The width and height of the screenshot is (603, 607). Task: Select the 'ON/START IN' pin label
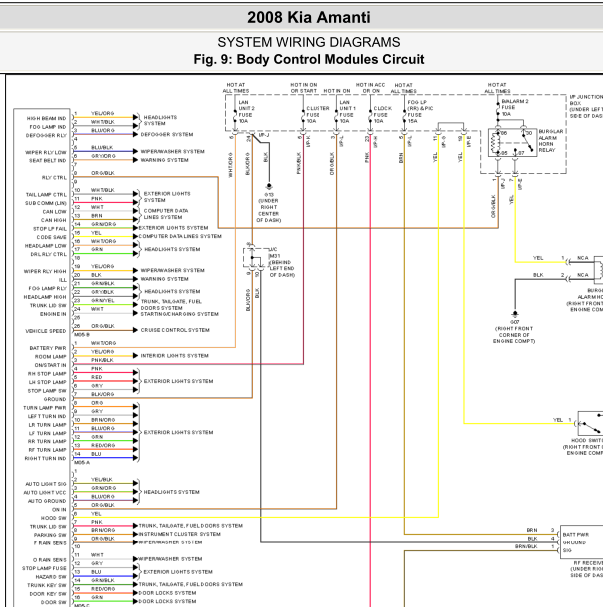[x=51, y=365]
